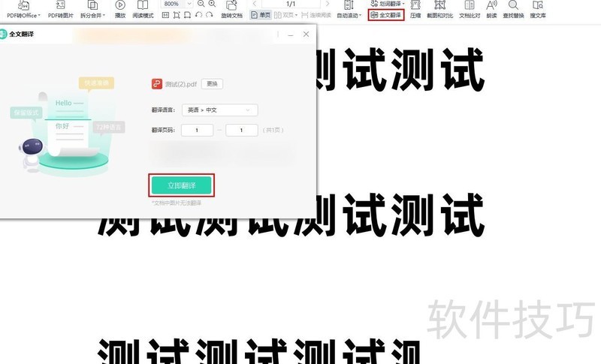Click the 测试(2).pdf file name
Screen dimensions: 601x364
pos(181,84)
